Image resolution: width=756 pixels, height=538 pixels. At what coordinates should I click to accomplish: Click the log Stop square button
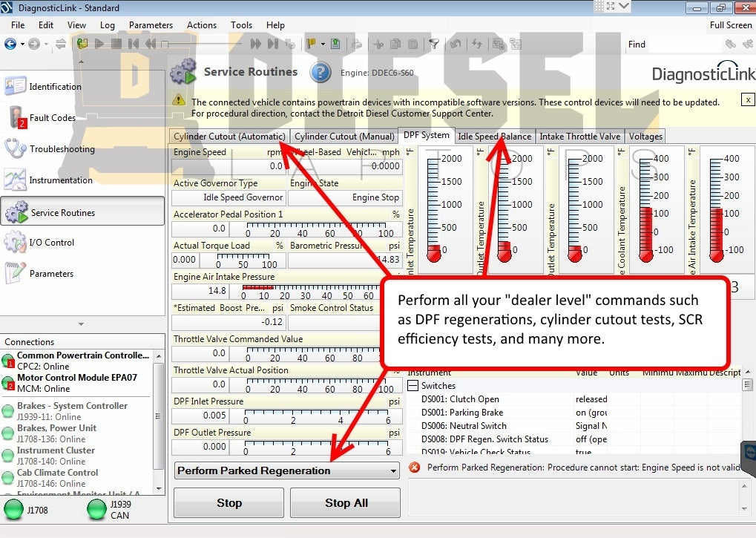[116, 44]
